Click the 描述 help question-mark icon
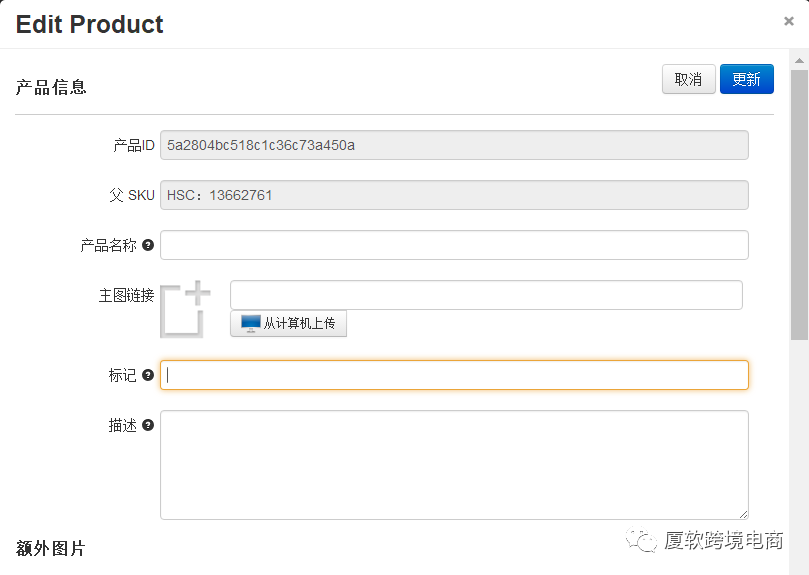 pos(148,425)
